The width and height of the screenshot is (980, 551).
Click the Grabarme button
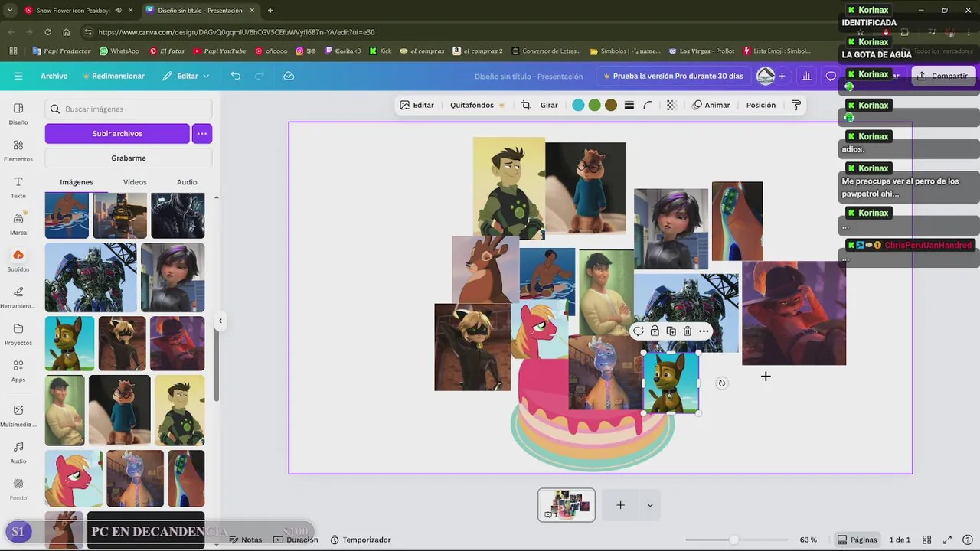pyautogui.click(x=129, y=158)
